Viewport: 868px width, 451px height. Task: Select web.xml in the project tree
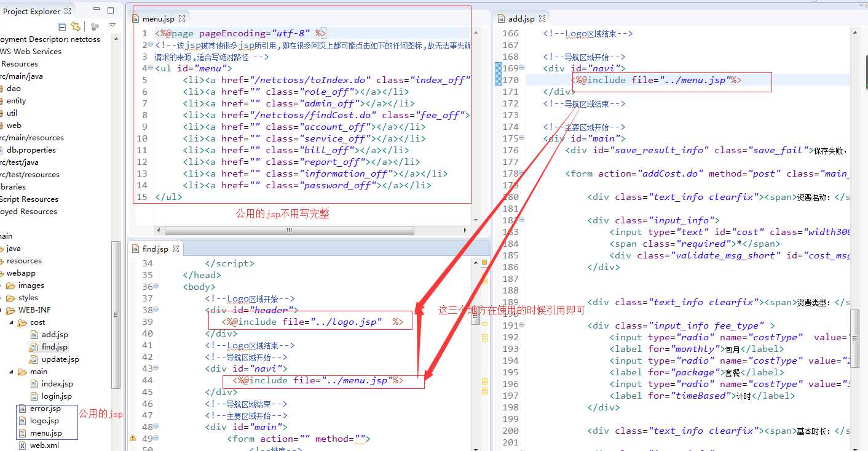click(x=44, y=445)
